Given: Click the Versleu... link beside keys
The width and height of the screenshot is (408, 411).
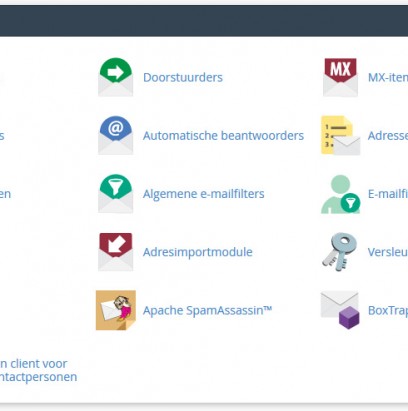Looking at the screenshot, I should 388,252.
